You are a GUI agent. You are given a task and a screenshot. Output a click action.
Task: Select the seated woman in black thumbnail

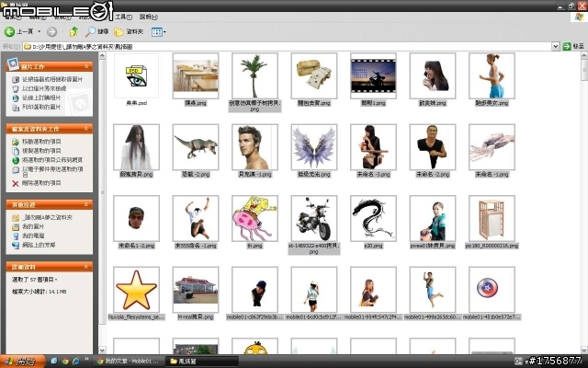[373, 147]
